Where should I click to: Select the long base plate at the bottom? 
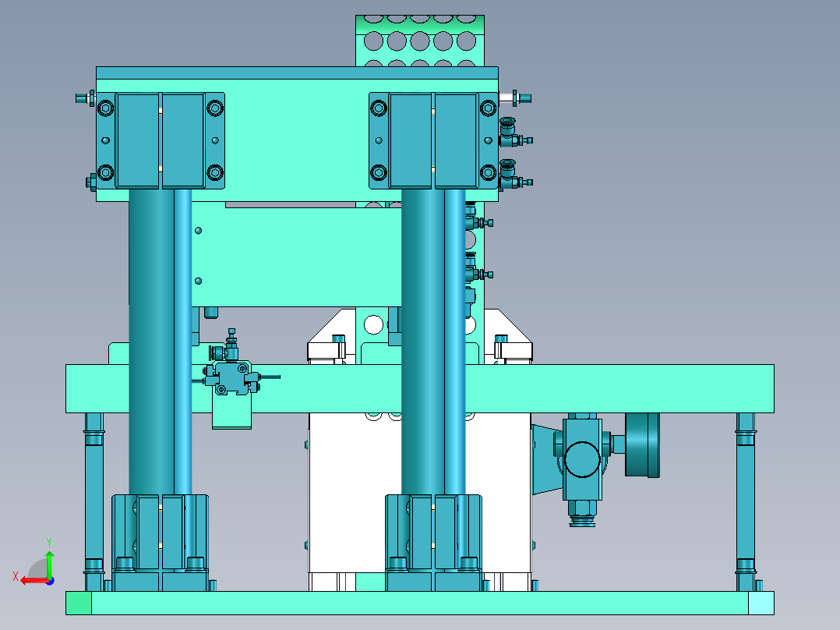pos(419,603)
